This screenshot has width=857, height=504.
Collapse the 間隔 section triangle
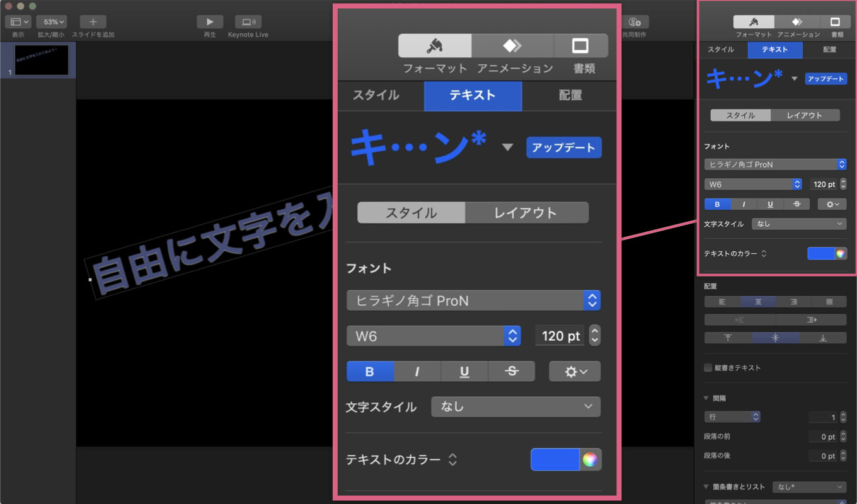pos(707,398)
